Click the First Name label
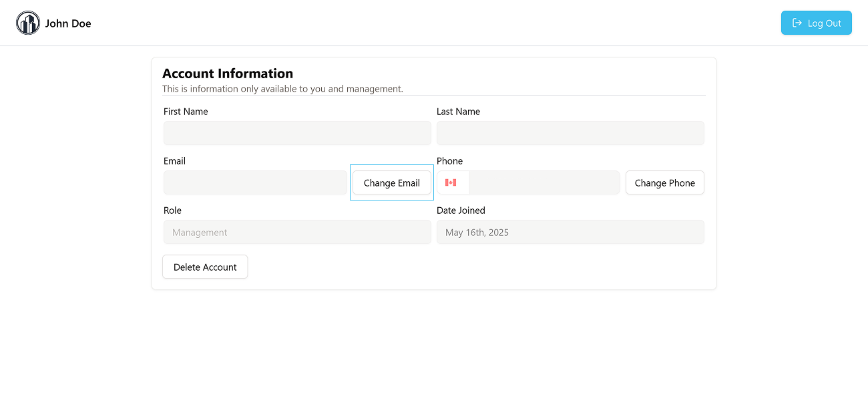 tap(186, 112)
